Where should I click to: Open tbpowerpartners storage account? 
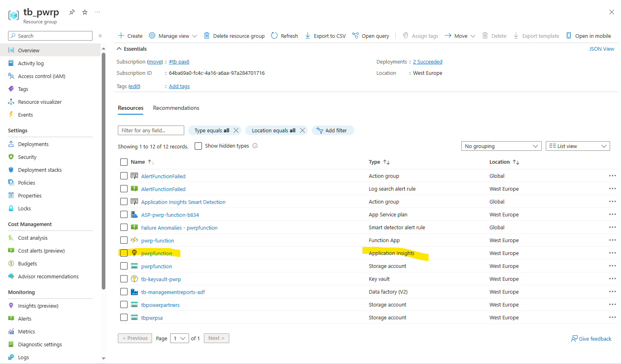(160, 305)
